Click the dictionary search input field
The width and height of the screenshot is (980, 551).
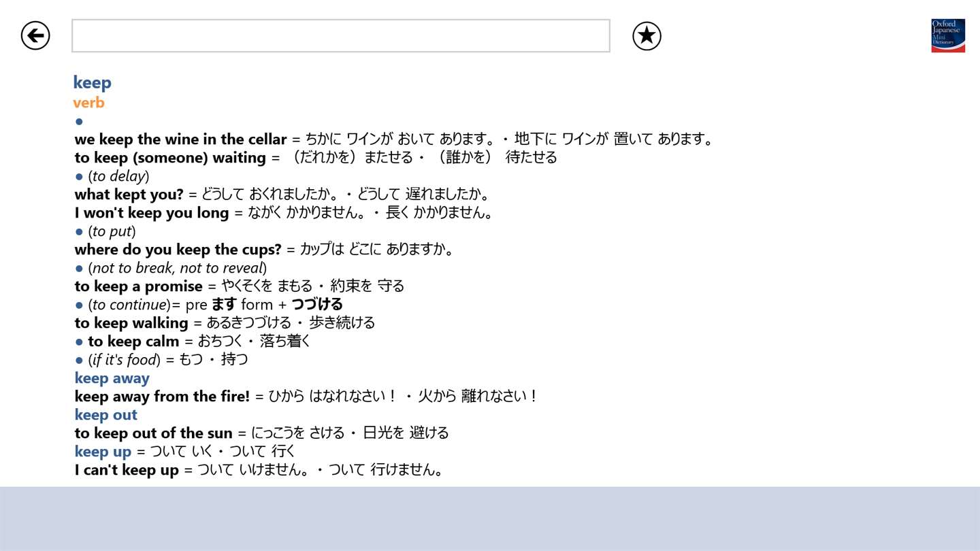coord(341,35)
